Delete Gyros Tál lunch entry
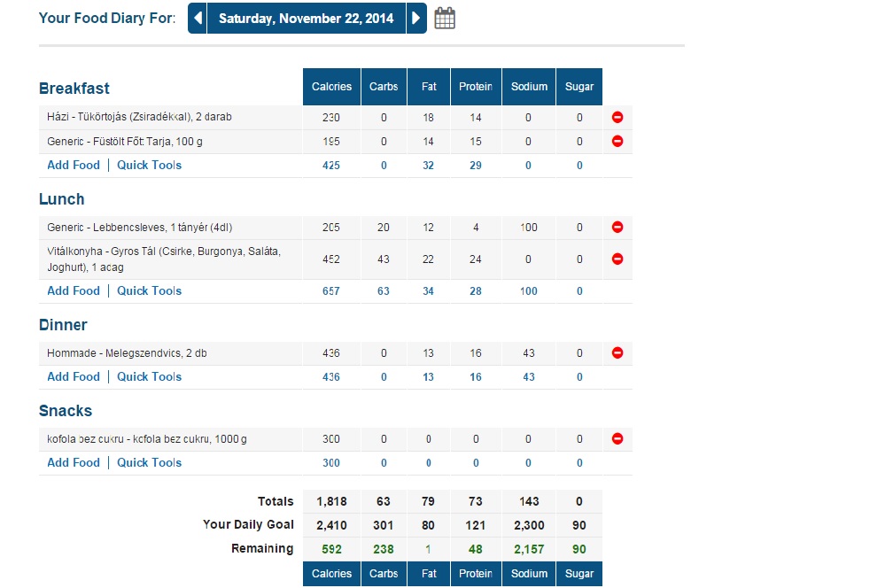Screen dimensions: 893x588 pos(617,259)
